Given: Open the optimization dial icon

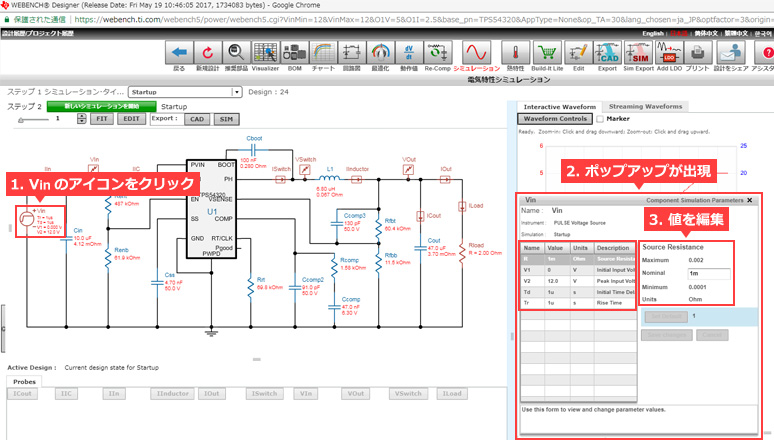Looking at the screenshot, I should click(x=380, y=52).
